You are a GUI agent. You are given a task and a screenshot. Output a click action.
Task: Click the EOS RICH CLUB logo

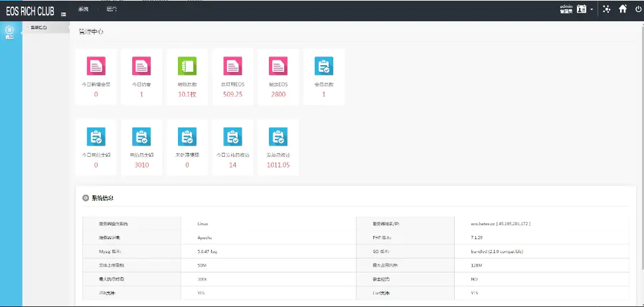tap(30, 12)
